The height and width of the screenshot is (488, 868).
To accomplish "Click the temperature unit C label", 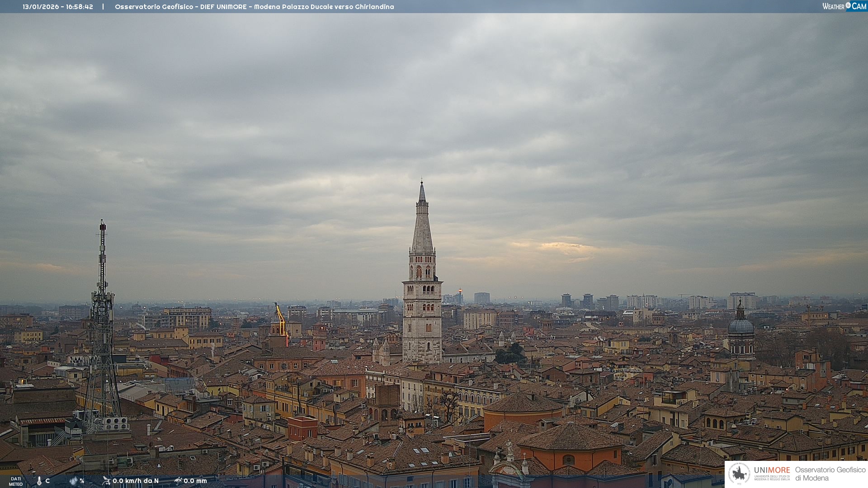I will pos(47,481).
